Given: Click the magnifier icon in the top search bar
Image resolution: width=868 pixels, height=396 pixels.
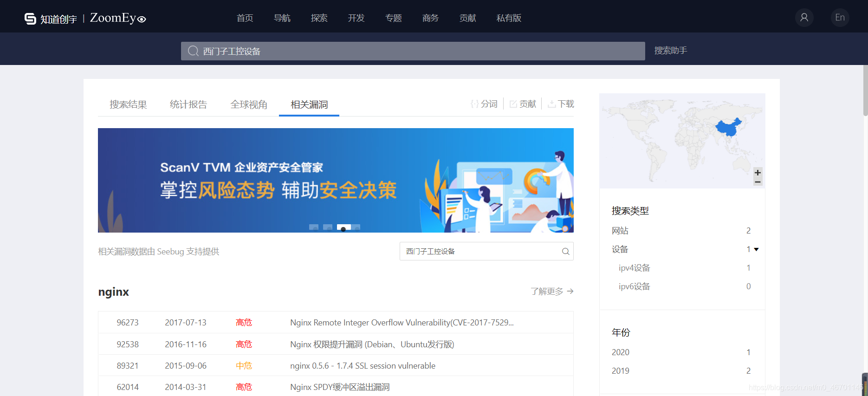Looking at the screenshot, I should click(x=193, y=51).
